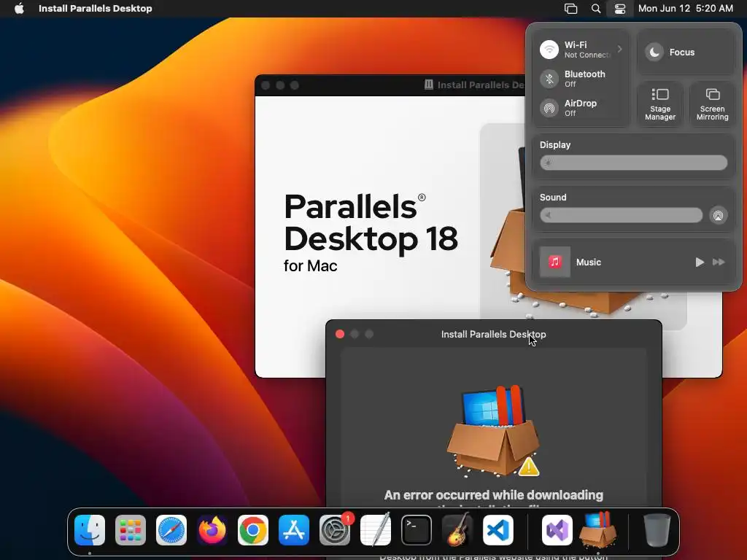This screenshot has height=560, width=747.
Task: Skip to next track in Music
Action: [719, 262]
